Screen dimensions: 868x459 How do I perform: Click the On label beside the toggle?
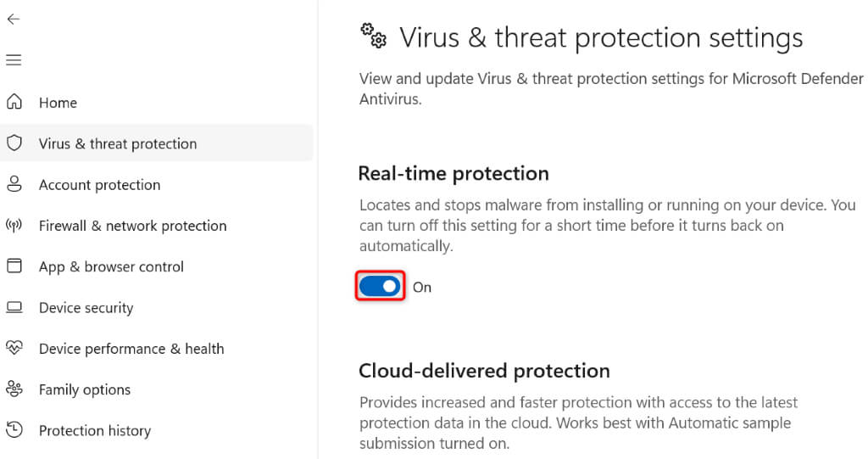[x=422, y=288]
